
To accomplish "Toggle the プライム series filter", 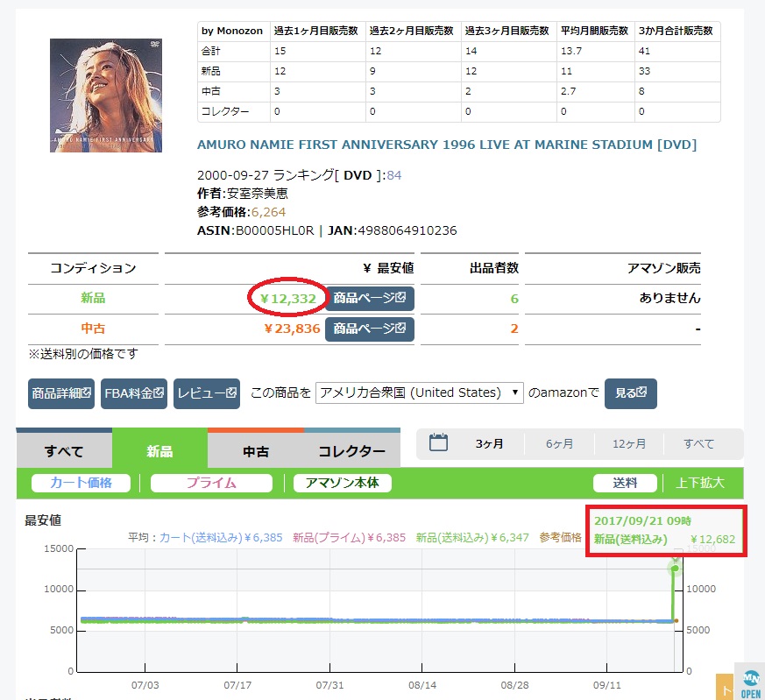I will click(211, 483).
